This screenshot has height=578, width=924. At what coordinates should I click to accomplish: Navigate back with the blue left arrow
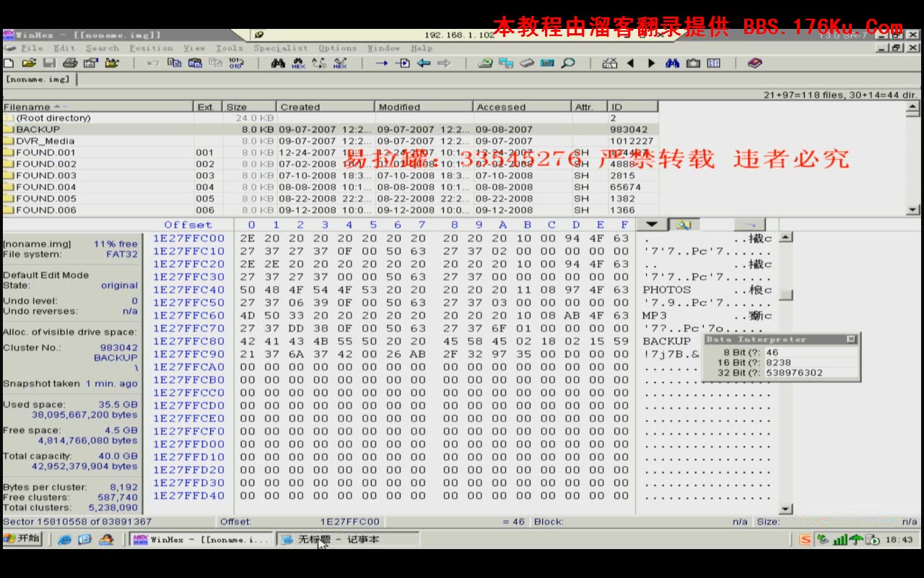click(424, 64)
